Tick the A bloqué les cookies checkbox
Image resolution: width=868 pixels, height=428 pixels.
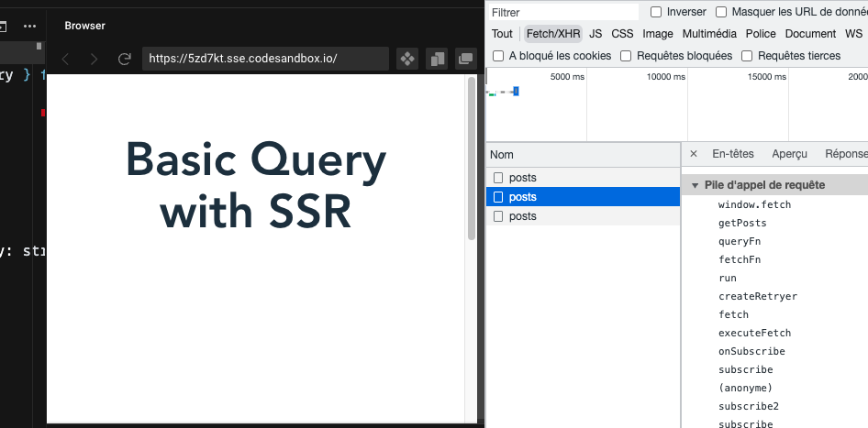click(x=498, y=56)
